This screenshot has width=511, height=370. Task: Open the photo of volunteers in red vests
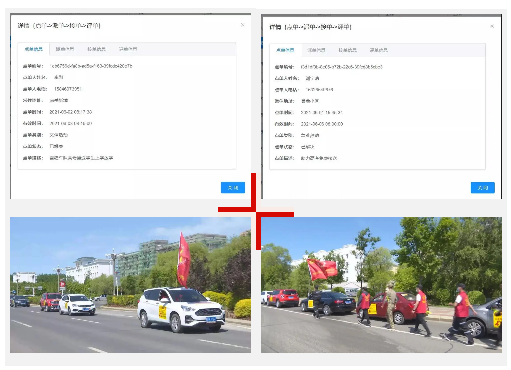pyautogui.click(x=381, y=285)
